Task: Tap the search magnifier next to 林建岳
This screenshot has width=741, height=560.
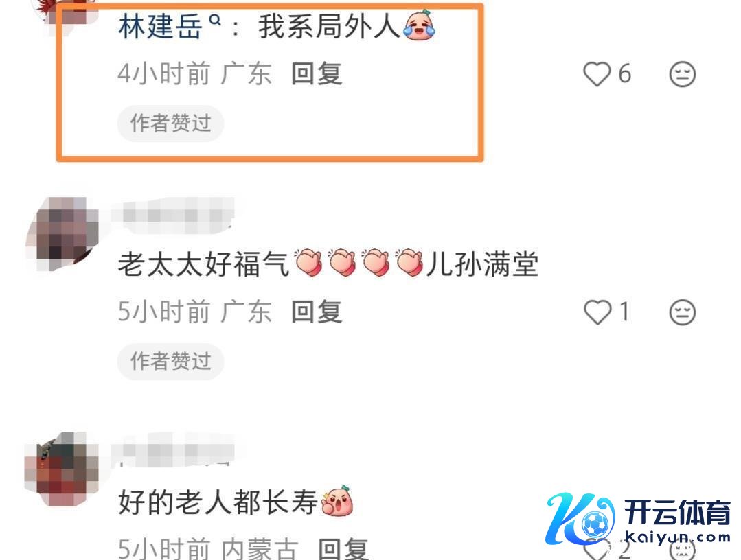Action: click(x=215, y=20)
